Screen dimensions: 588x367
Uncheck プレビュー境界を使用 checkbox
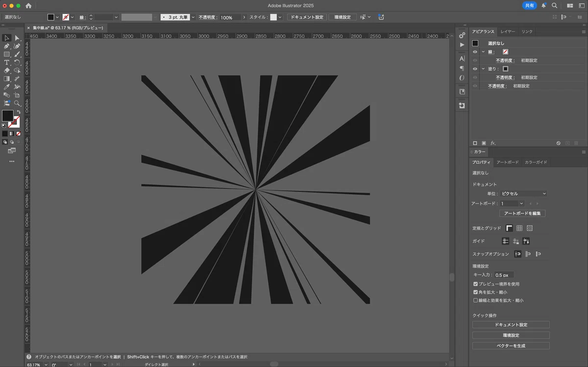(475, 284)
